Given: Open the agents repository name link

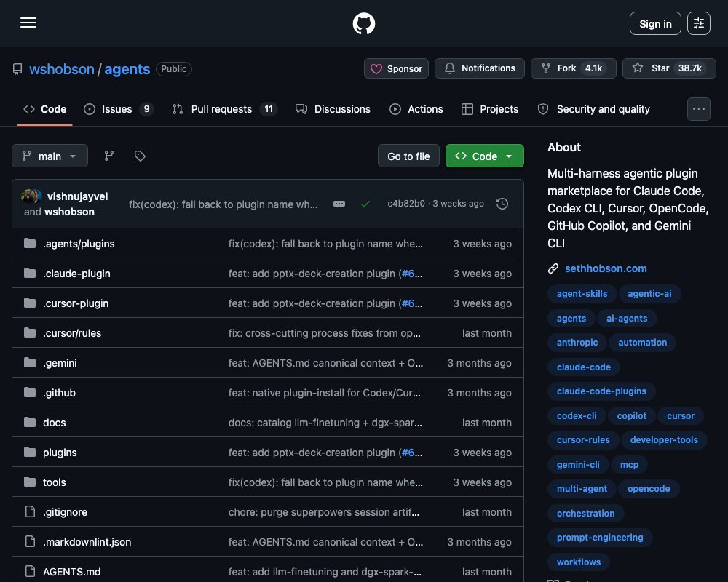Looking at the screenshot, I should click(x=127, y=69).
